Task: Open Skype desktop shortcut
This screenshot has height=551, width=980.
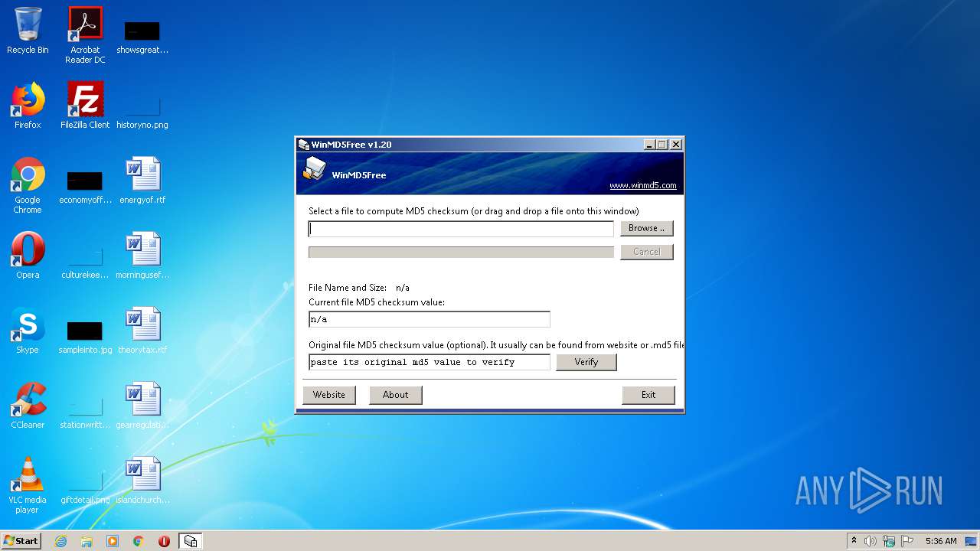Action: coord(28,331)
